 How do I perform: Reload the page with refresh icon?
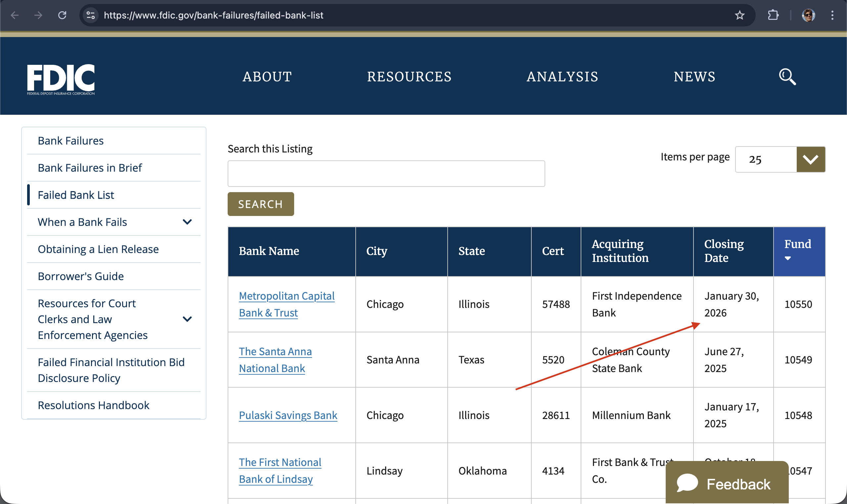click(62, 15)
